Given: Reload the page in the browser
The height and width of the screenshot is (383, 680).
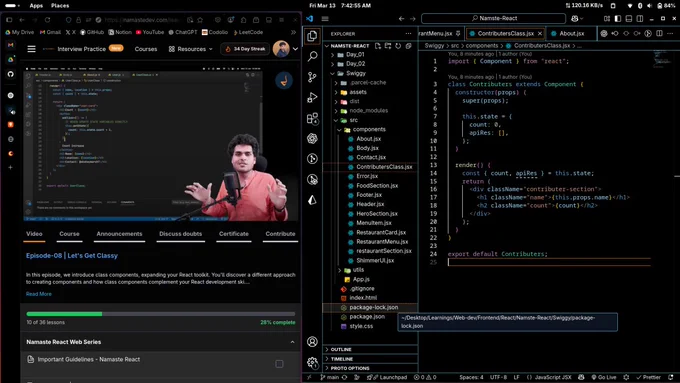Looking at the screenshot, I should [x=47, y=20].
